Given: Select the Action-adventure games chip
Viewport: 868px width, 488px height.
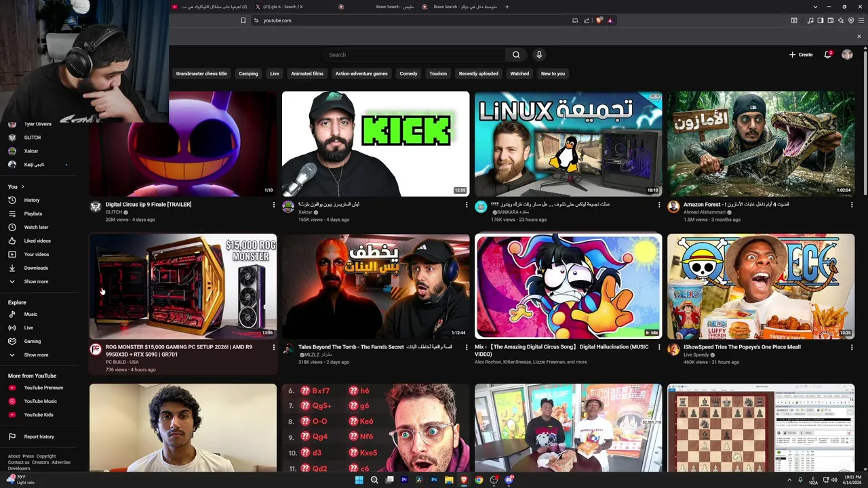Looking at the screenshot, I should click(361, 74).
